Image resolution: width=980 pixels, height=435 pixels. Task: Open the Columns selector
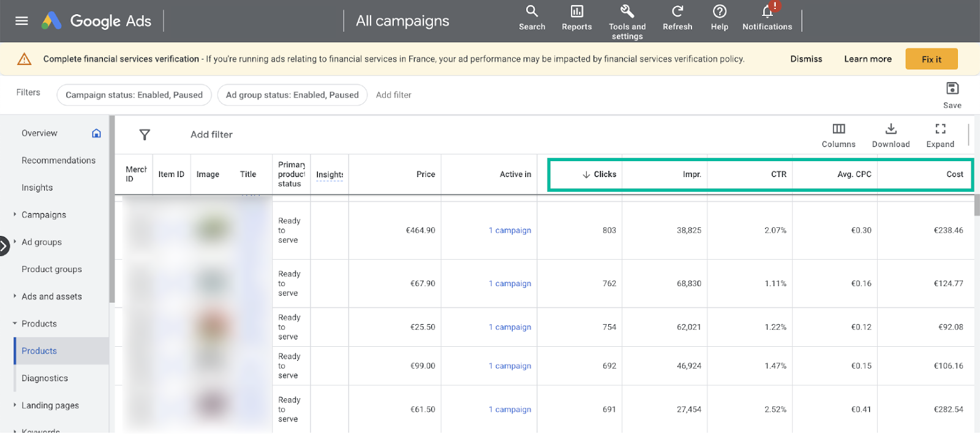coord(839,129)
